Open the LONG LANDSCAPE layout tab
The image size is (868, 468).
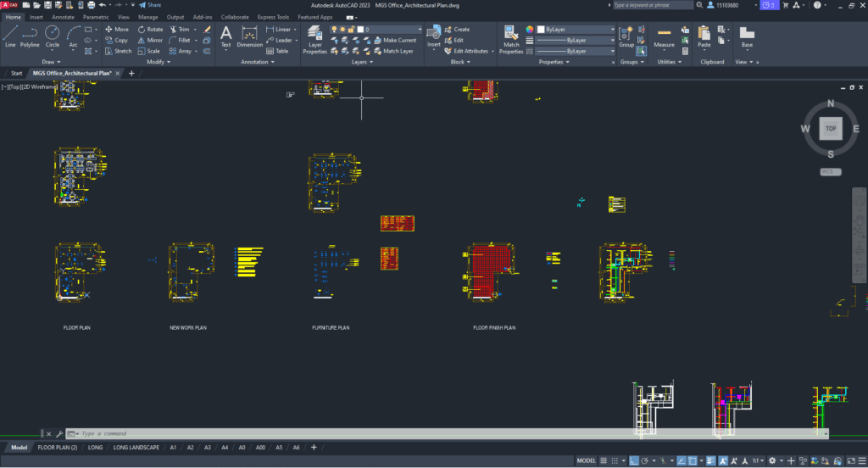pyautogui.click(x=136, y=447)
